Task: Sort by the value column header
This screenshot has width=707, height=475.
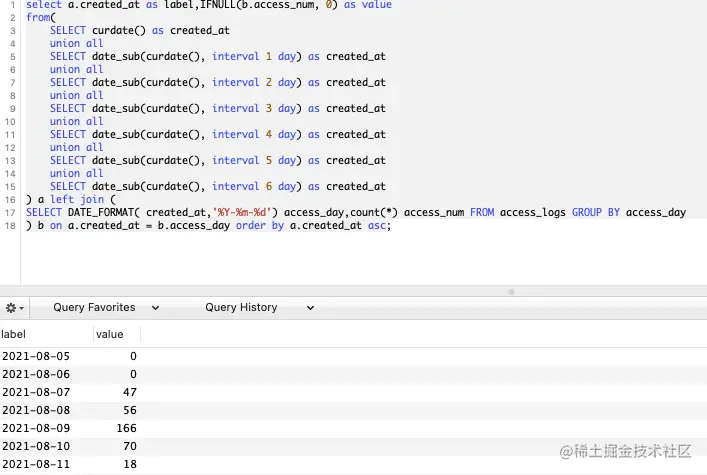Action: [117, 334]
